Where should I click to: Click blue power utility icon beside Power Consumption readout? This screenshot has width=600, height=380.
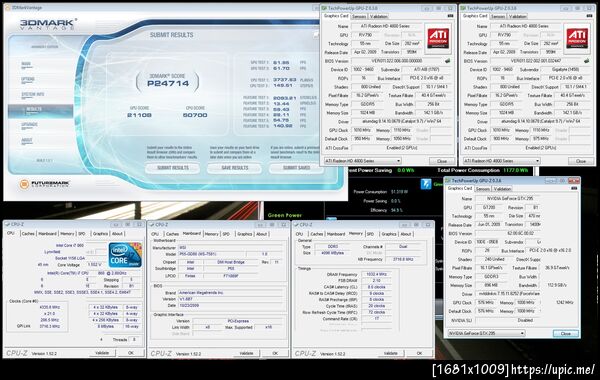(426, 184)
